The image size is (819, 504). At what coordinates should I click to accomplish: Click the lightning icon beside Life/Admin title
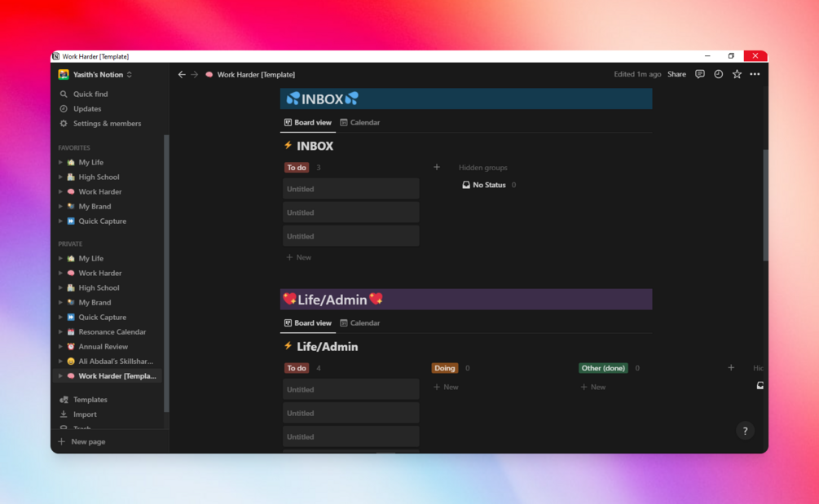click(288, 346)
